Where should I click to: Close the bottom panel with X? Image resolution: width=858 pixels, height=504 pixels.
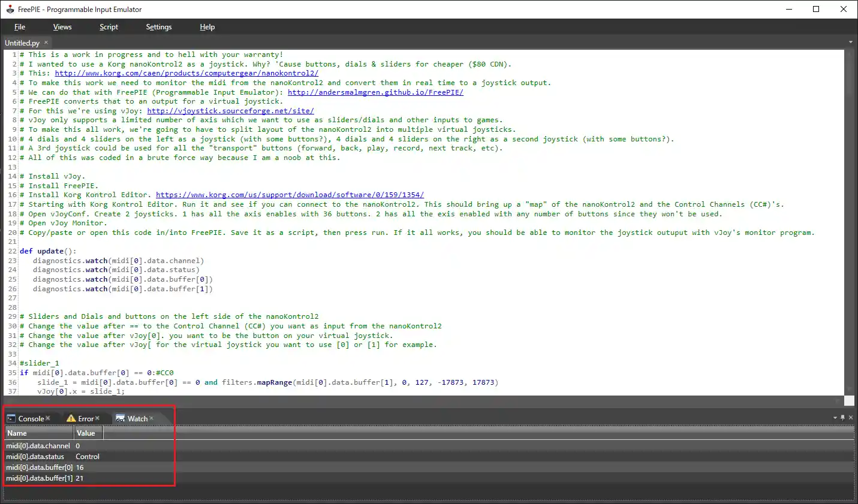pyautogui.click(x=850, y=418)
